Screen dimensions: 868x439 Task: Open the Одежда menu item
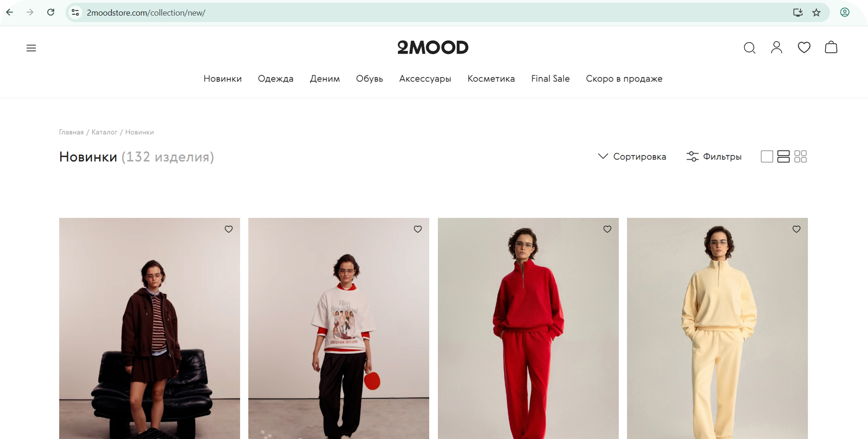click(x=275, y=78)
